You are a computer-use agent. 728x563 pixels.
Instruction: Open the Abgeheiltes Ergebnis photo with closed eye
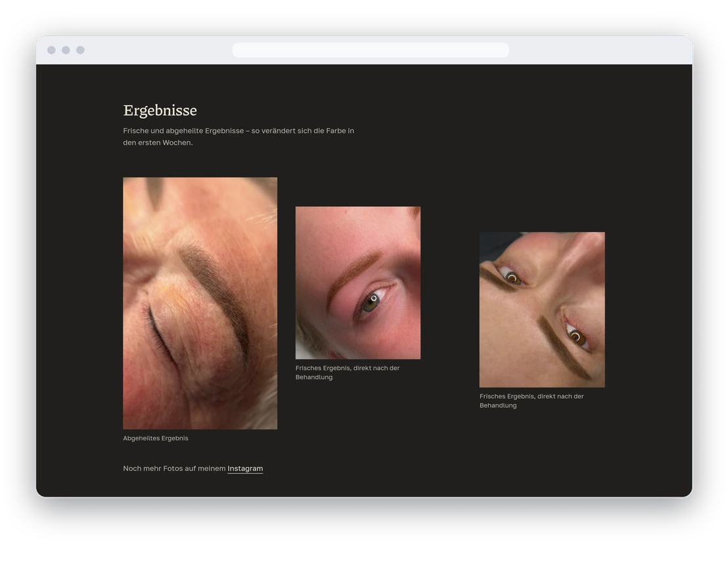200,303
